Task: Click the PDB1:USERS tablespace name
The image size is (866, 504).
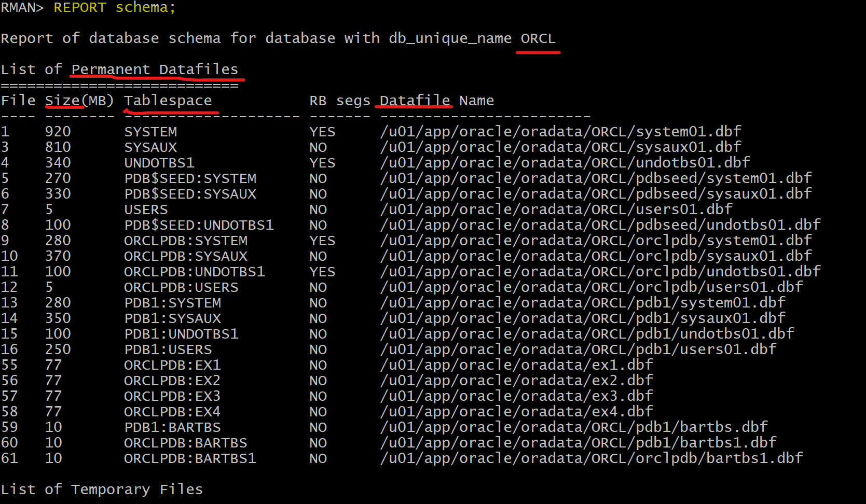Action: click(x=168, y=349)
